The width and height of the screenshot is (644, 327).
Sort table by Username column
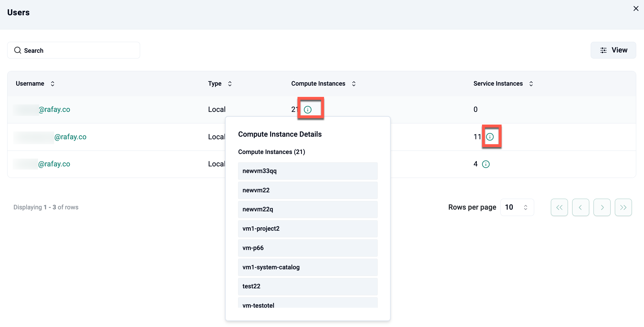coord(52,84)
